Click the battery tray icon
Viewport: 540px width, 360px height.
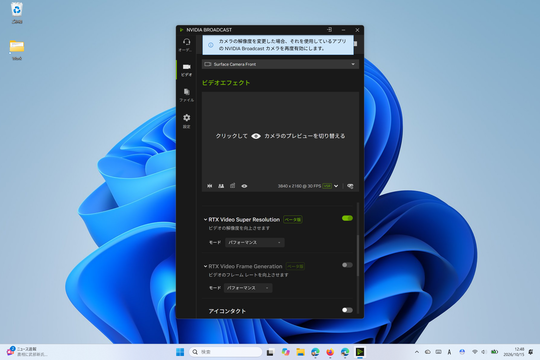495,352
